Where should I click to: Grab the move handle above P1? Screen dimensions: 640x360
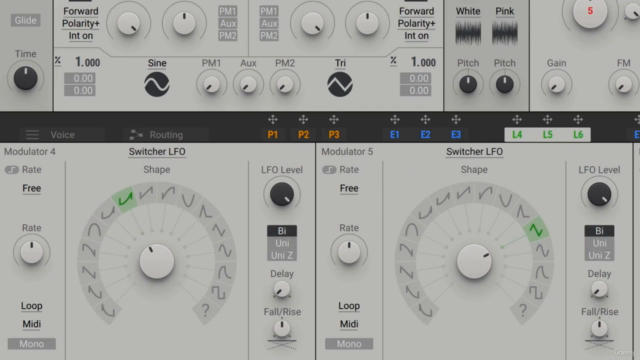[273, 120]
